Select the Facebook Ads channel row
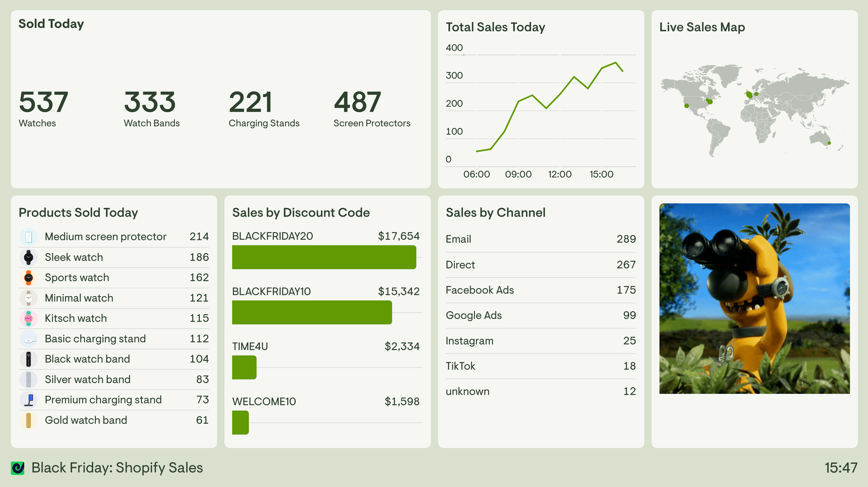Viewport: 868px width, 487px height. point(541,290)
